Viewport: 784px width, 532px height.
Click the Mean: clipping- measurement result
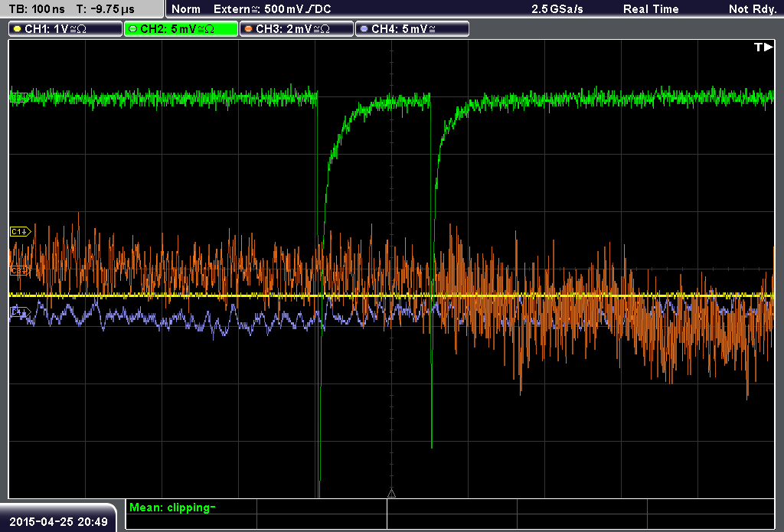tap(172, 508)
